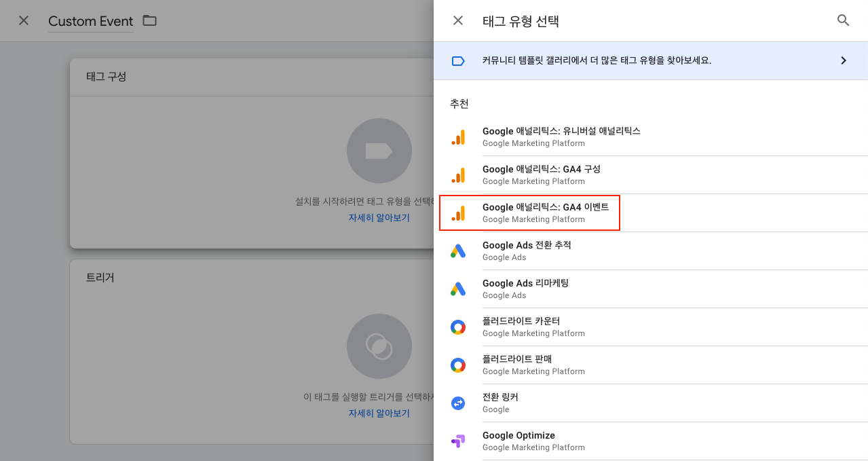Click Google Ads 리마케팅 icon
The height and width of the screenshot is (461, 868).
458,289
